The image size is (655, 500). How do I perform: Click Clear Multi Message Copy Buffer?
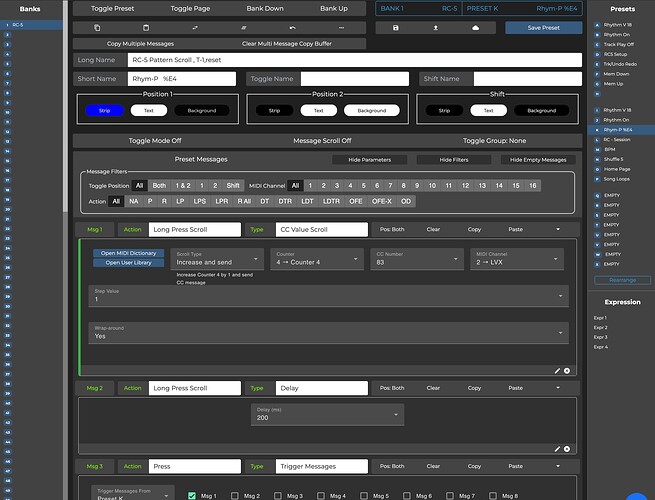(x=287, y=43)
